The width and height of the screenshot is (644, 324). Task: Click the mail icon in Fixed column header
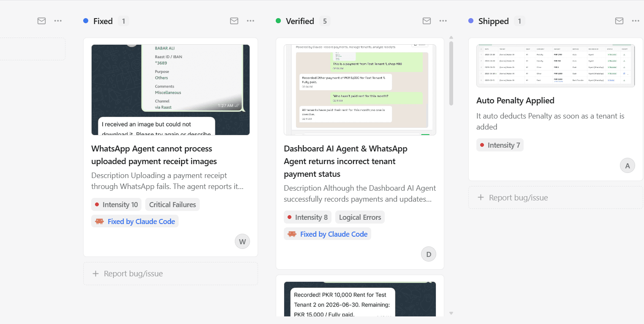coord(234,21)
